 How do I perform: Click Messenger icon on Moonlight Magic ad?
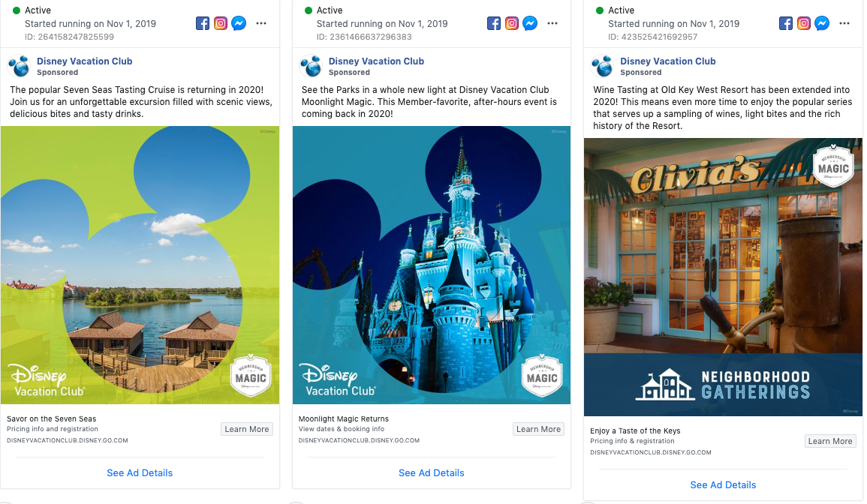(530, 24)
